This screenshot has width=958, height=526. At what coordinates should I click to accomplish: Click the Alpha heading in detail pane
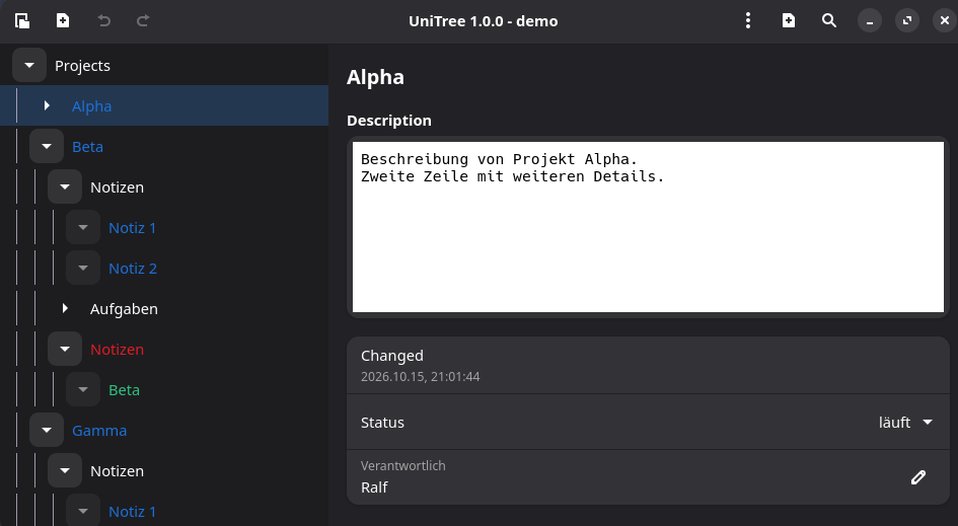[x=375, y=78]
